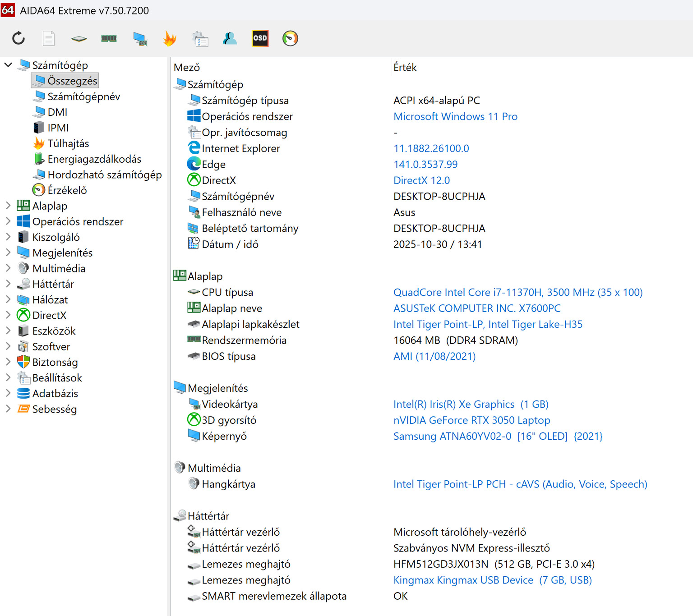Viewport: 693px width, 616px height.
Task: Select Túlhajtás in the sidebar
Action: (61, 143)
